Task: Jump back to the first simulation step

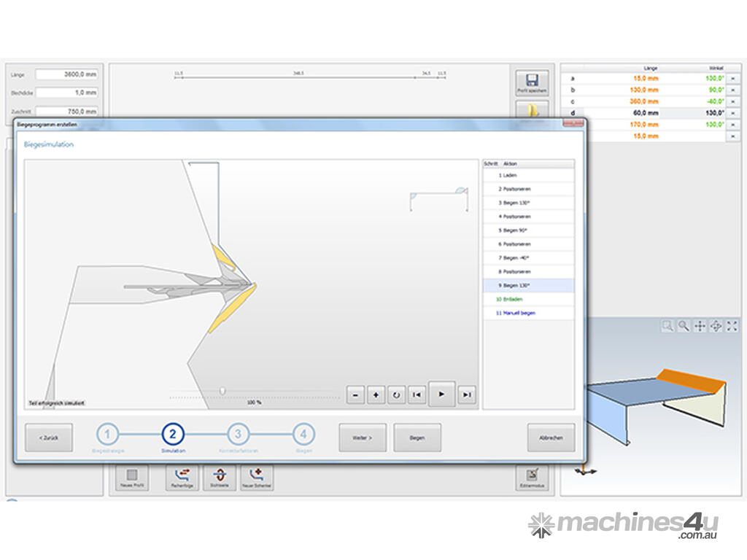Action: [417, 394]
